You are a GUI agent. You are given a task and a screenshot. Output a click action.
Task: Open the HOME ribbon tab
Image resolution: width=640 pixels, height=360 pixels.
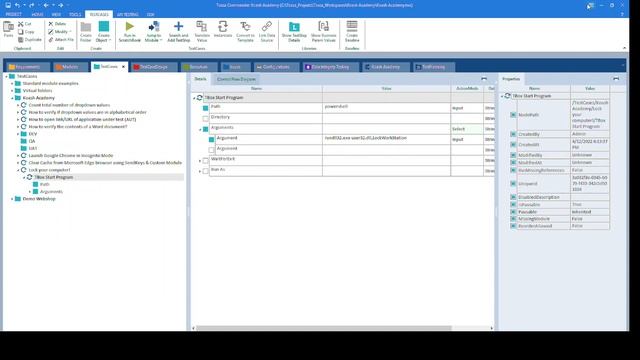37,14
